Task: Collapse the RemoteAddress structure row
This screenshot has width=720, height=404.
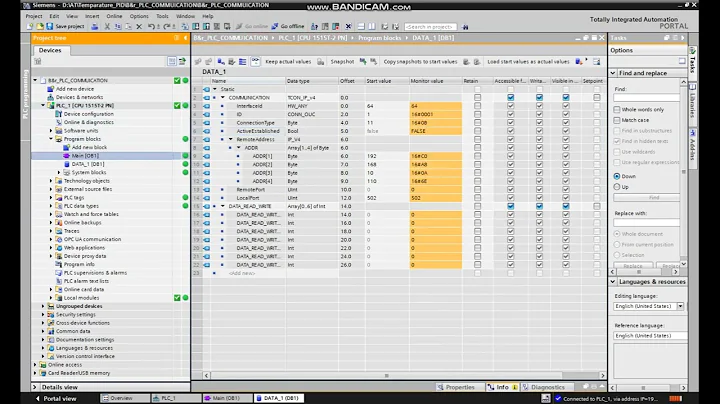Action: [x=231, y=139]
